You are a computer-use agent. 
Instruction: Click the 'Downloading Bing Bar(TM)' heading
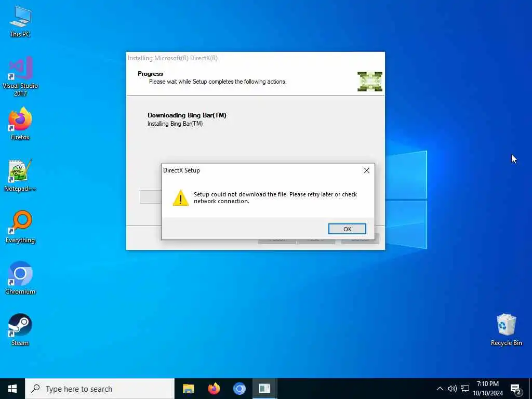[187, 115]
